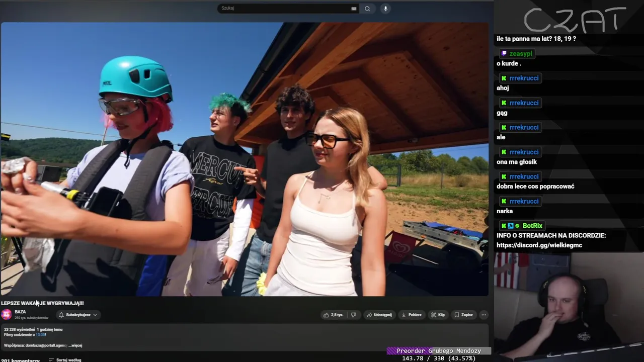Click the 143.78 / 330 (43.57%) goal text
644x362 pixels.
pos(439,358)
